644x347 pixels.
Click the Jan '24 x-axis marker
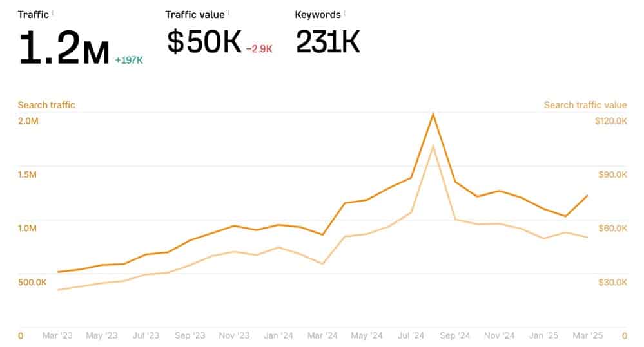tap(278, 335)
